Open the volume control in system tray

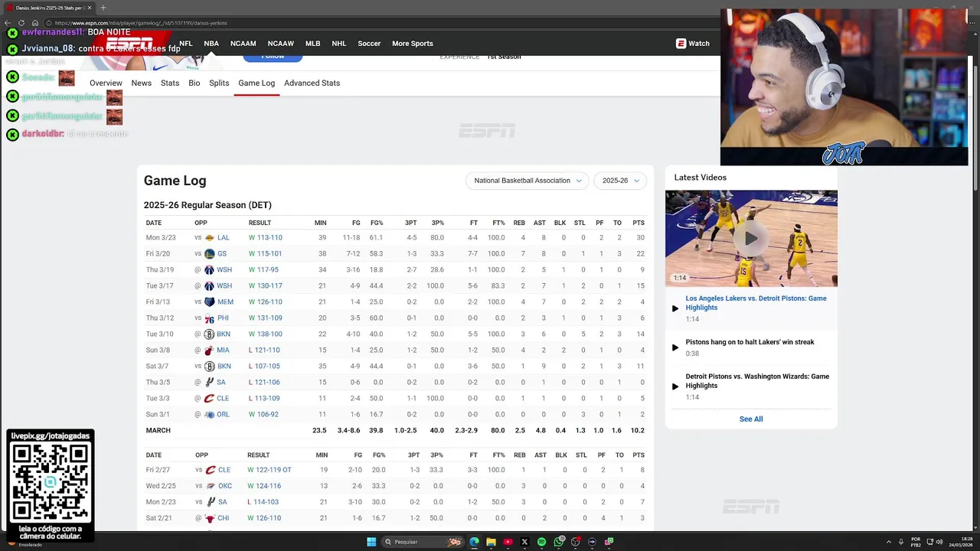click(940, 542)
